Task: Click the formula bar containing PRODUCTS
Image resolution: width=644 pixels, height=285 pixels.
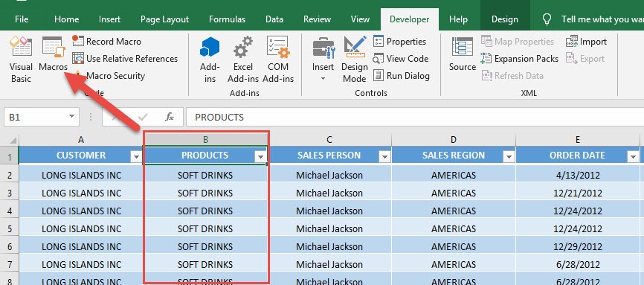Action: pyautogui.click(x=415, y=118)
